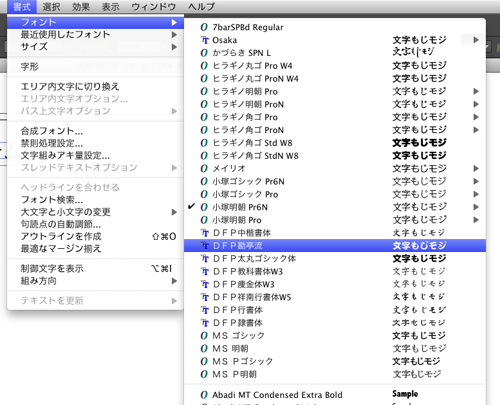Image resolution: width=500 pixels, height=405 pixels.
Task: Click OpenType icon for かづらき SPN L
Action: [204, 53]
